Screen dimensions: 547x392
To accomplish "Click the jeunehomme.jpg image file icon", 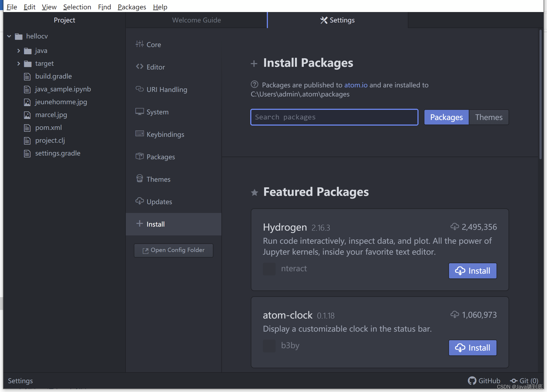I will pyautogui.click(x=27, y=102).
